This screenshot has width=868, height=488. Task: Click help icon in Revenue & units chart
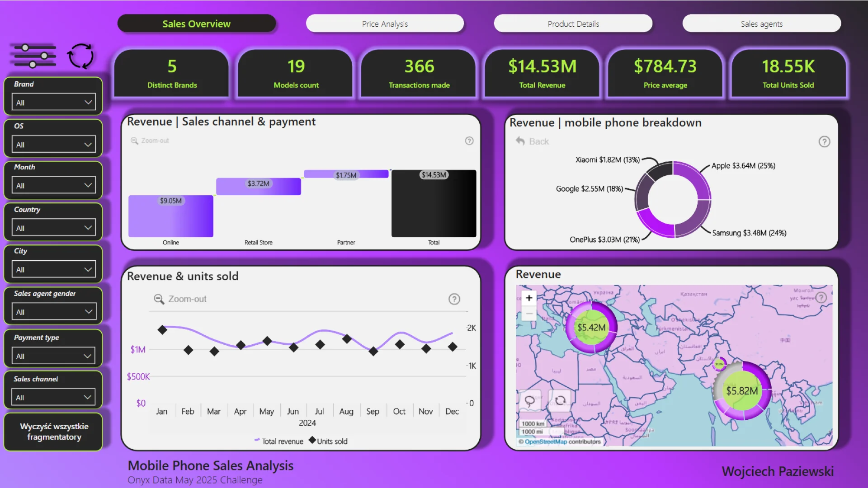click(454, 299)
